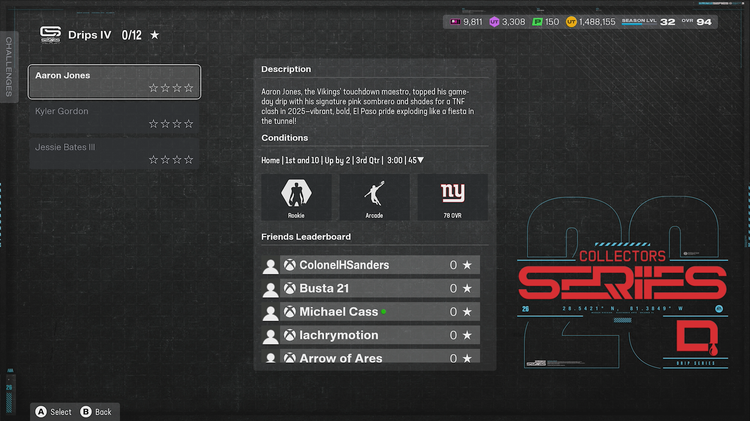The height and width of the screenshot is (421, 750).
Task: Open Michael Cass leaderboard entry
Action: [x=370, y=312]
